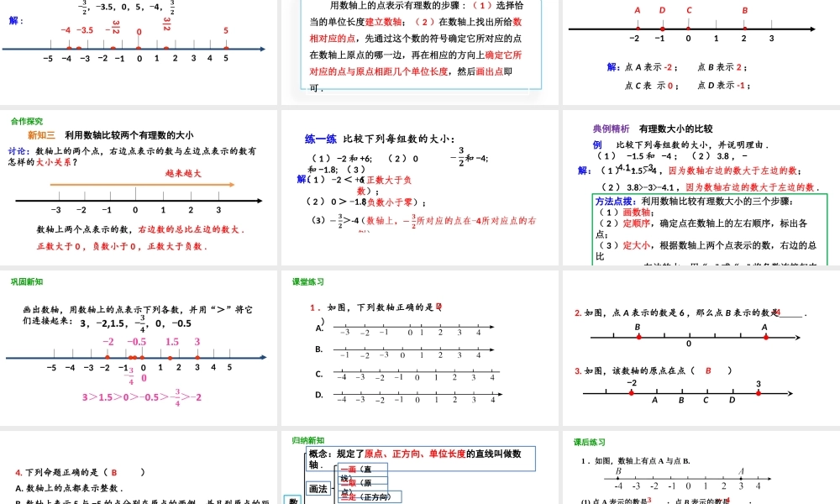Select the 巩固新知 slide thumbnail
Screen dimensions: 840x504
[x=138, y=348]
